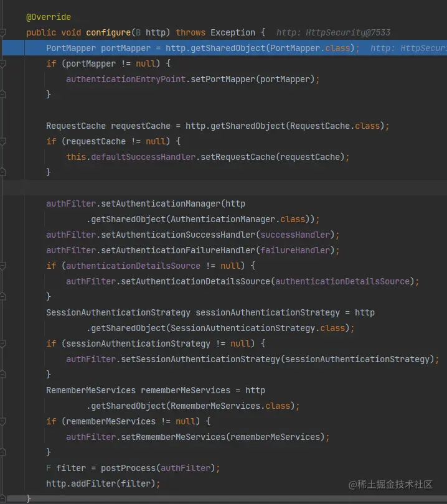
Task: Collapse the 'if (authenticationDetailsSource != null)' block
Action: 2,266
